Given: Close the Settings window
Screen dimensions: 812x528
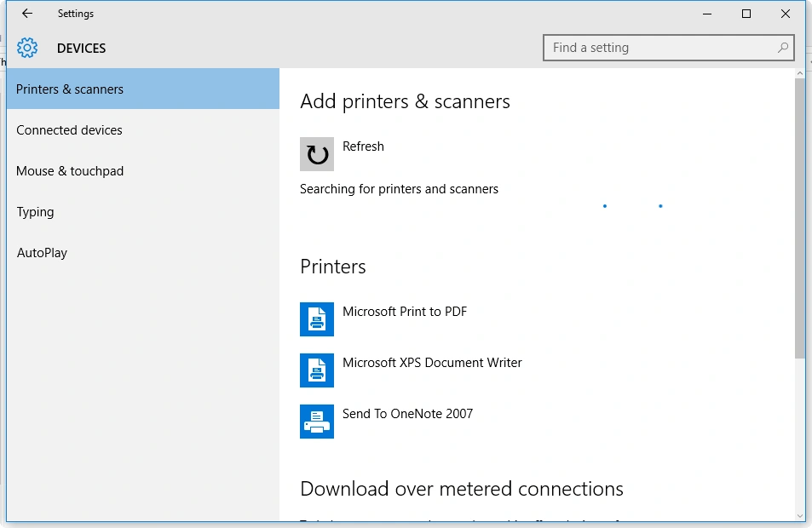Looking at the screenshot, I should [x=786, y=14].
